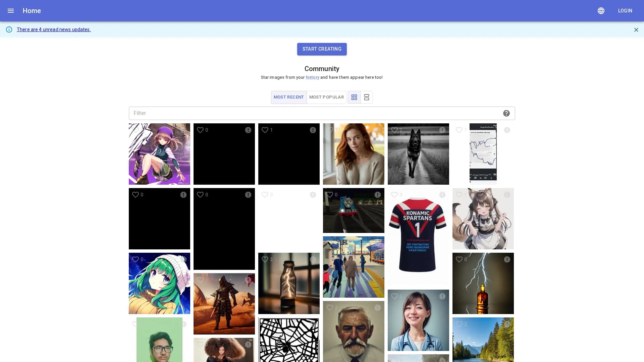Open the purple-hat anime girl thumbnail

pos(159,154)
